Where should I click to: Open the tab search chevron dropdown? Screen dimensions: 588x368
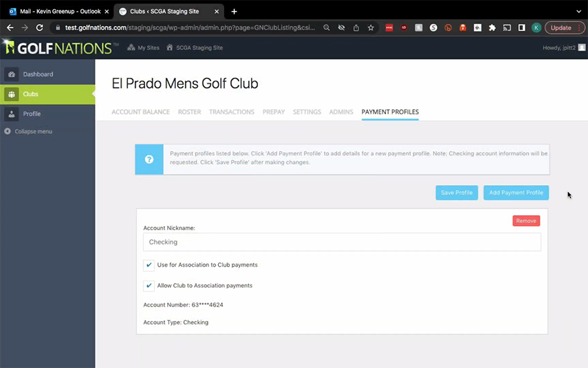pyautogui.click(x=579, y=12)
